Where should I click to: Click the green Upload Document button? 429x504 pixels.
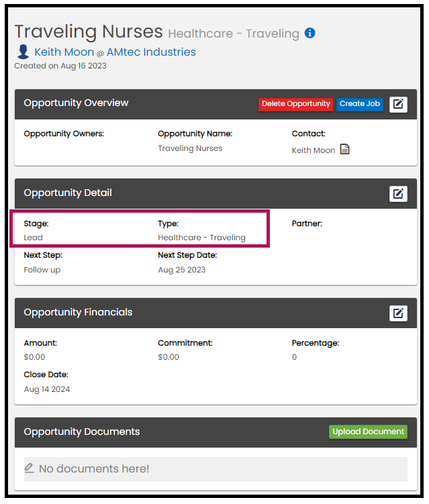[x=368, y=432]
